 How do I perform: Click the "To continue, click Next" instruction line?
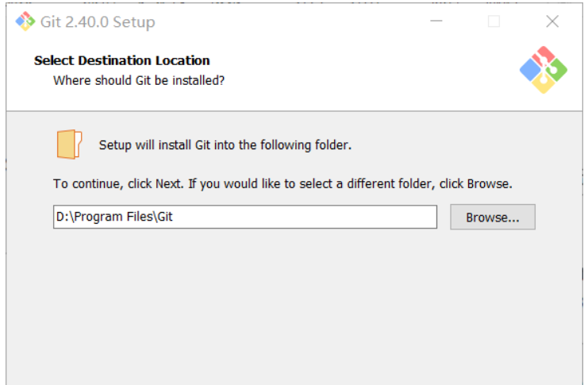(282, 184)
